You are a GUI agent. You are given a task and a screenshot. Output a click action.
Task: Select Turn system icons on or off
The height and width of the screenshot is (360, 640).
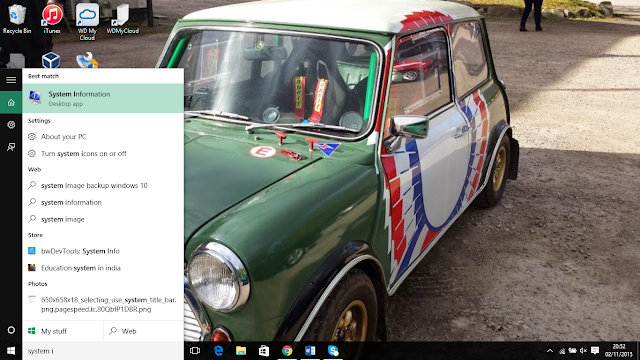coord(103,153)
